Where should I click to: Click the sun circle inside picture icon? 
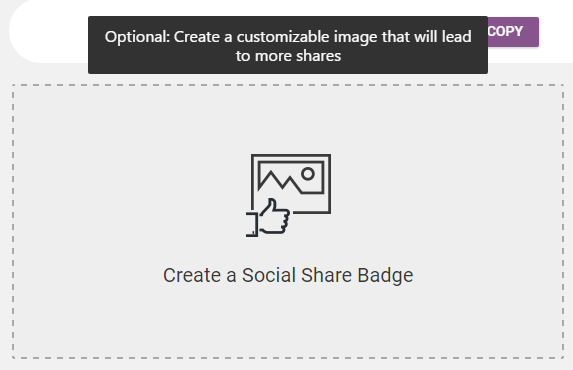tap(308, 174)
